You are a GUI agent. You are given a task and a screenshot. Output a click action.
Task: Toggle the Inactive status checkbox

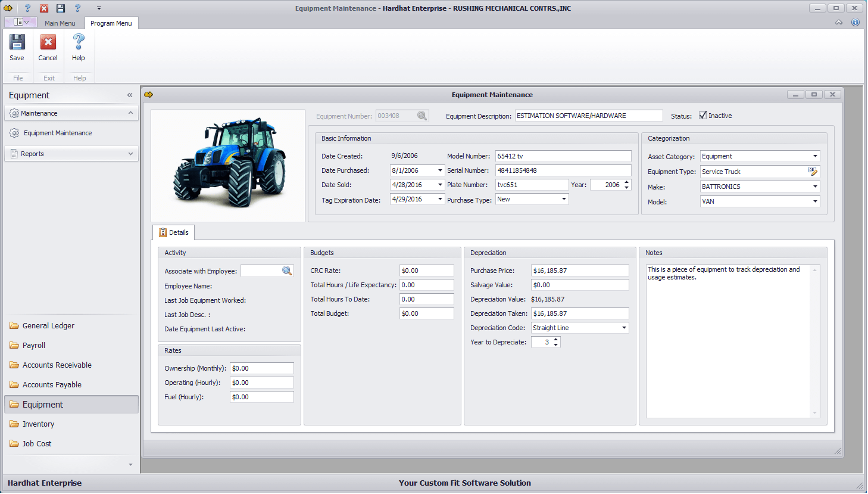point(703,116)
